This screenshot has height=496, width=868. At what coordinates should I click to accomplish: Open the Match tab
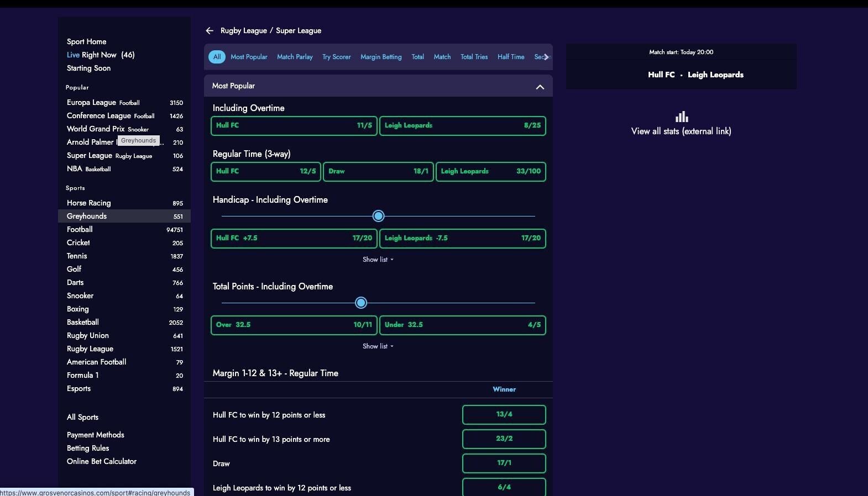click(x=442, y=57)
